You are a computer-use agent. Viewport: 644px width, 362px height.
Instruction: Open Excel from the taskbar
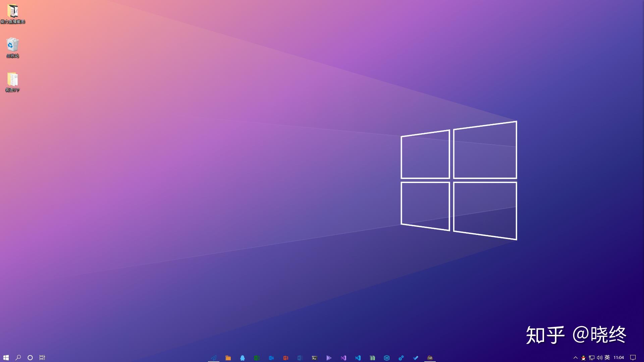tap(257, 357)
